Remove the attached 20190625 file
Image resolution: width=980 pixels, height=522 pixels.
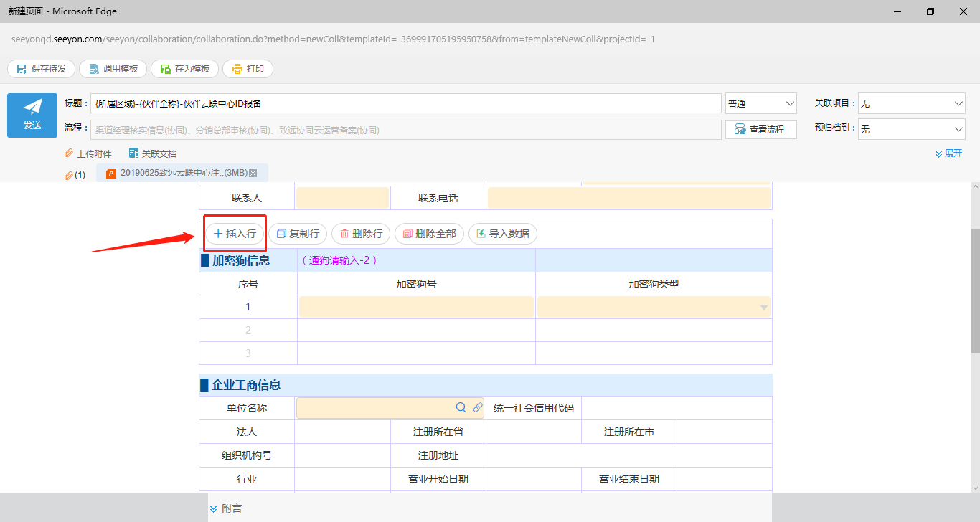point(253,174)
